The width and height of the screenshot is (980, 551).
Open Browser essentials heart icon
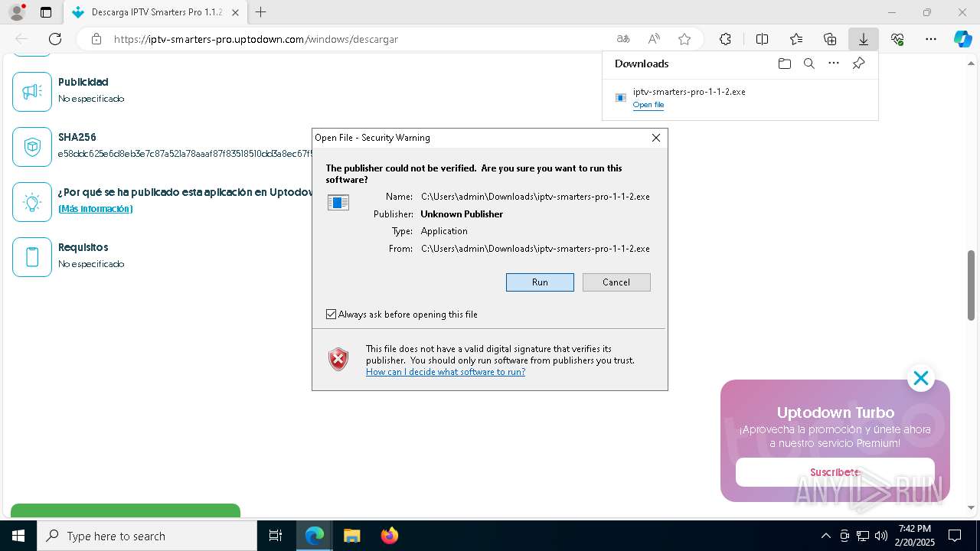tap(897, 39)
